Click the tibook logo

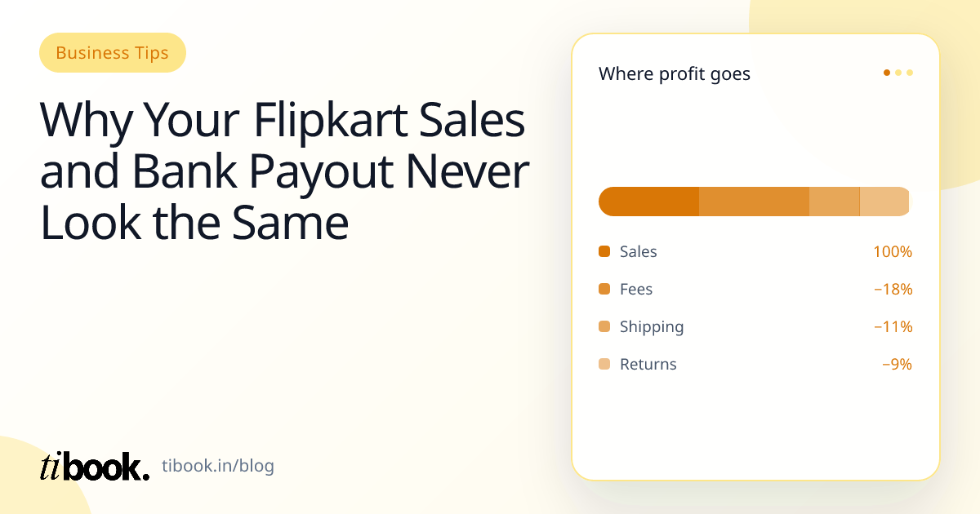pyautogui.click(x=95, y=466)
